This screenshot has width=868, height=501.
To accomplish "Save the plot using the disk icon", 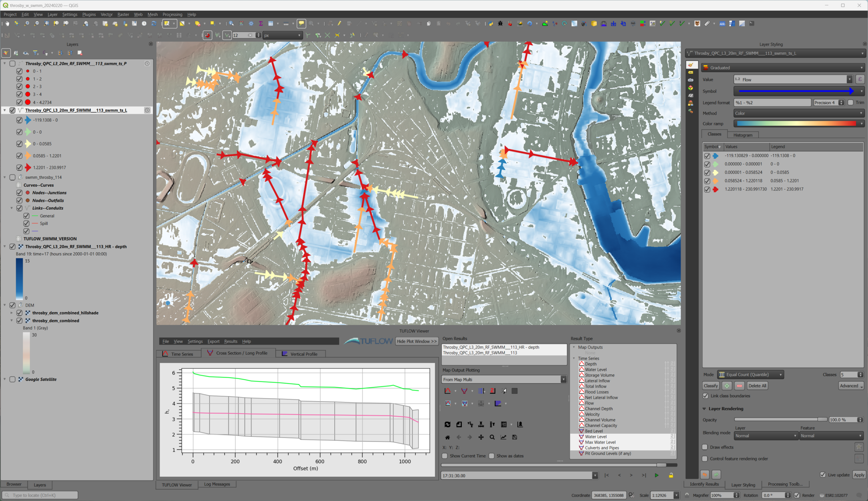I will pyautogui.click(x=514, y=437).
